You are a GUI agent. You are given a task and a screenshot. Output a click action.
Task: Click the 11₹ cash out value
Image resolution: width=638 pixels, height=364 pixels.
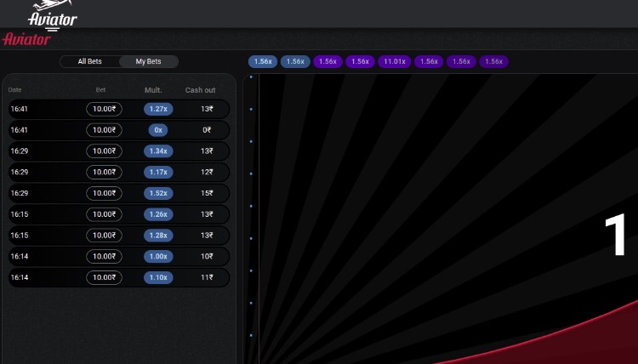[x=207, y=277]
